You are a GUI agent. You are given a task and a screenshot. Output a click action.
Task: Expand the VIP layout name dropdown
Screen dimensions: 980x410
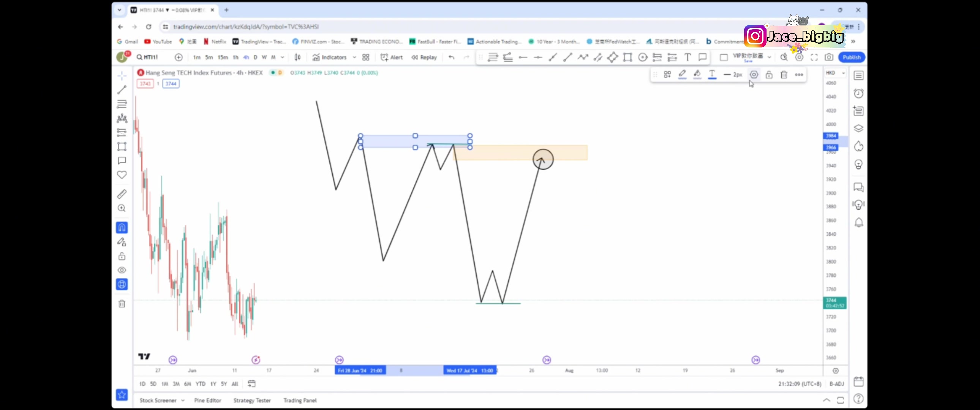pos(769,57)
